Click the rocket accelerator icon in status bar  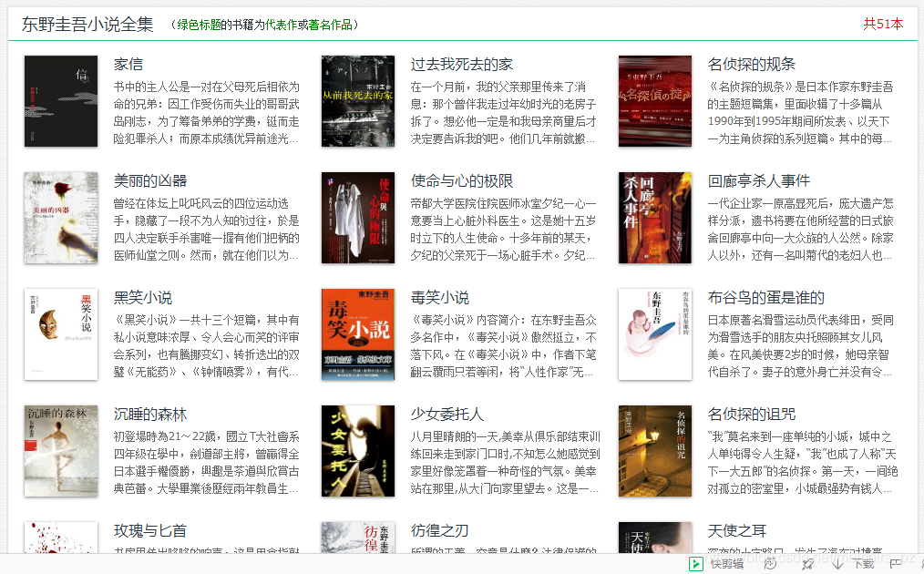point(808,564)
